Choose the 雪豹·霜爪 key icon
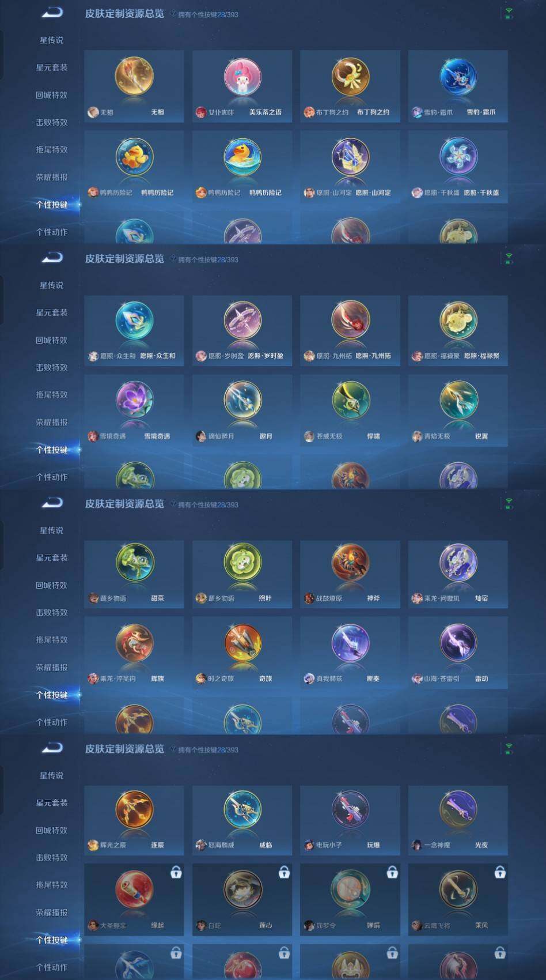The height and width of the screenshot is (980, 546). [x=458, y=77]
